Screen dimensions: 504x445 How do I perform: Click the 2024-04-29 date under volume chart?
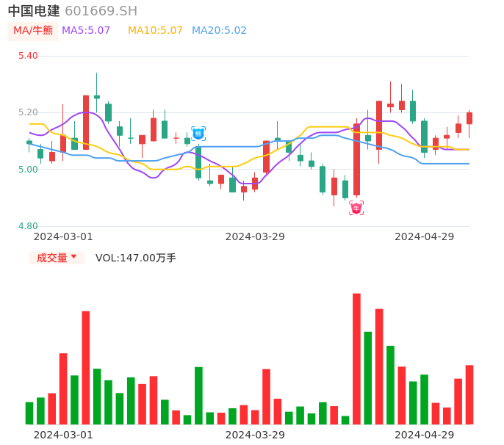[425, 435]
